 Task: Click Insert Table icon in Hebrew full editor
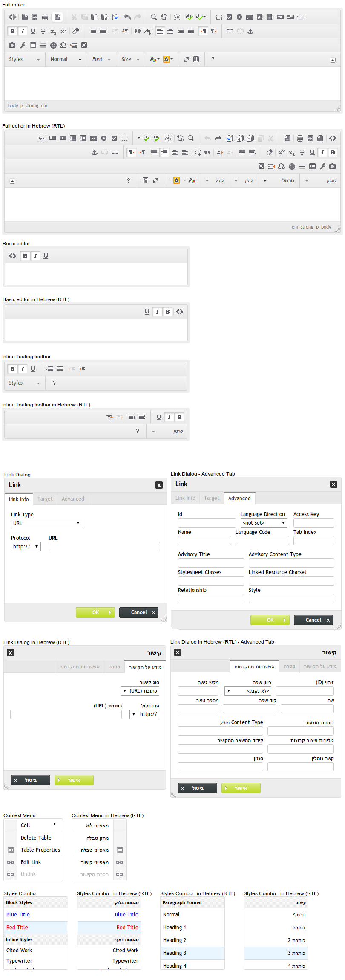click(312, 166)
